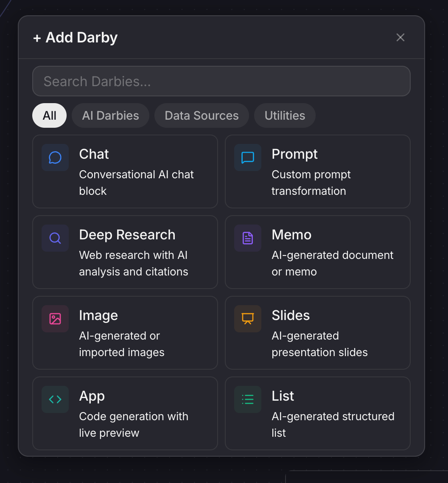The height and width of the screenshot is (483, 448).
Task: Select the Prompt title text
Action: click(294, 154)
